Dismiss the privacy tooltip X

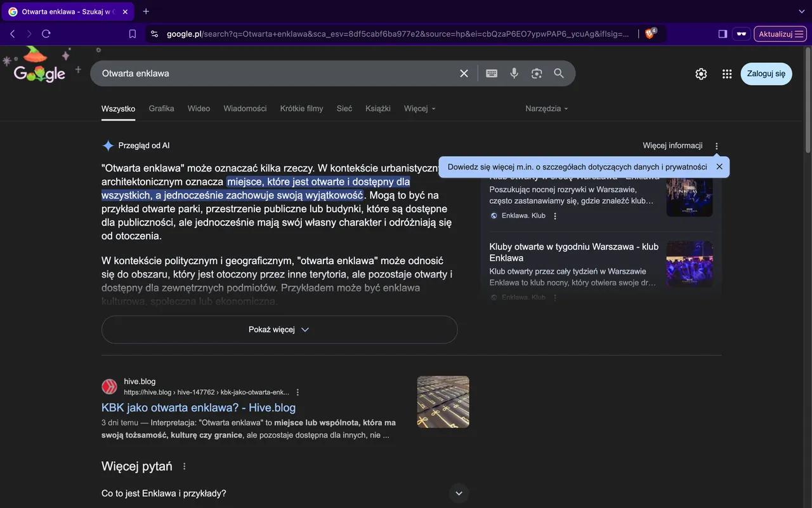[x=719, y=167]
